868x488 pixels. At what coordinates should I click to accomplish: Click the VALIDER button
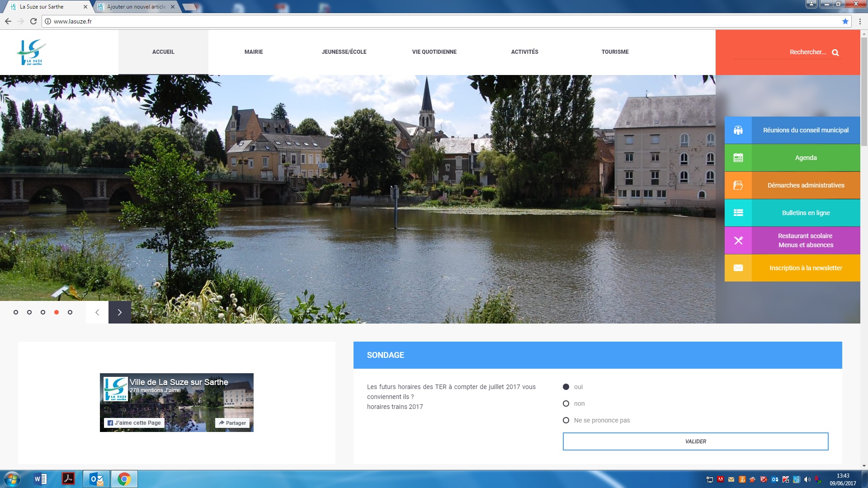[x=695, y=441]
